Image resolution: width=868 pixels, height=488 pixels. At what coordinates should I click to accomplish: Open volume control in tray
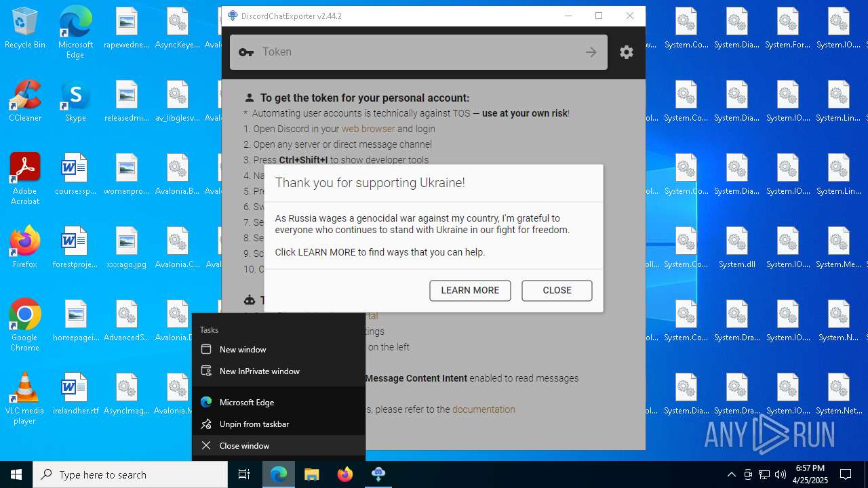click(x=781, y=474)
